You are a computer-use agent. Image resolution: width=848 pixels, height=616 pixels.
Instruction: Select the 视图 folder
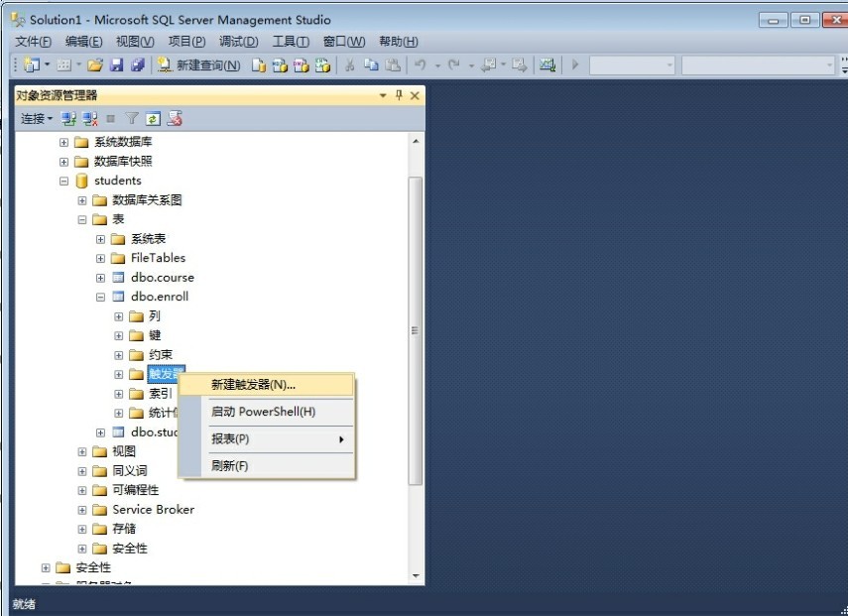click(124, 451)
